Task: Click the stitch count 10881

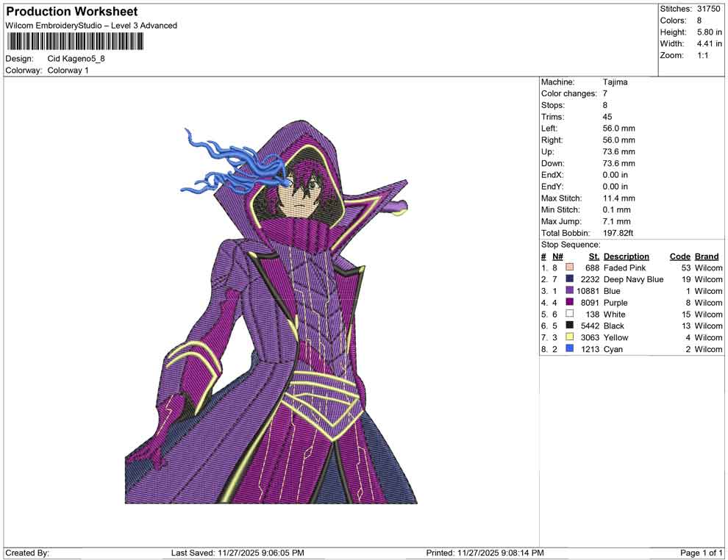Action: [x=588, y=291]
